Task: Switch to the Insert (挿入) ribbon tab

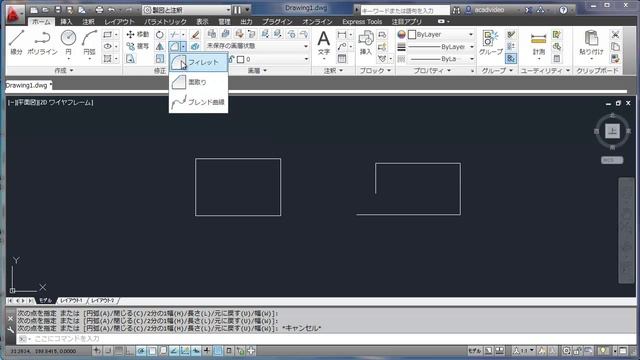Action: pos(66,22)
